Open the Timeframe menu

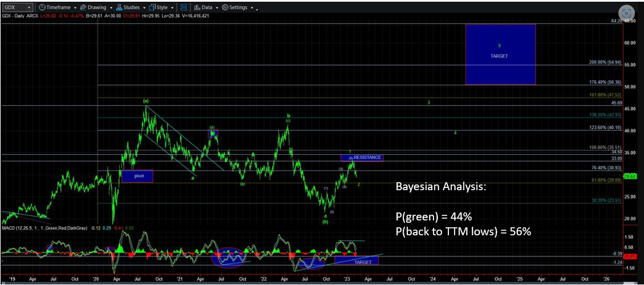[58, 7]
